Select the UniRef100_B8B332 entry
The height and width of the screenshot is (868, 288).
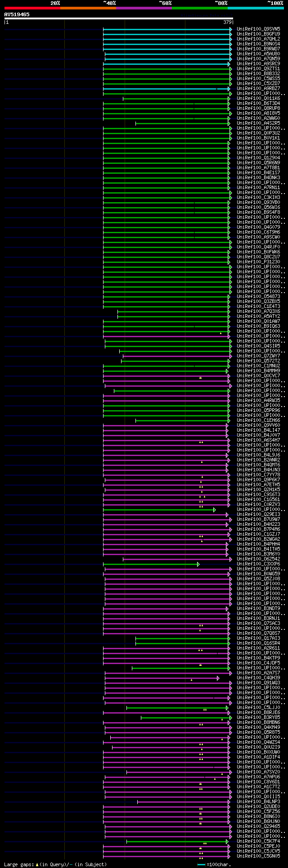point(258,74)
